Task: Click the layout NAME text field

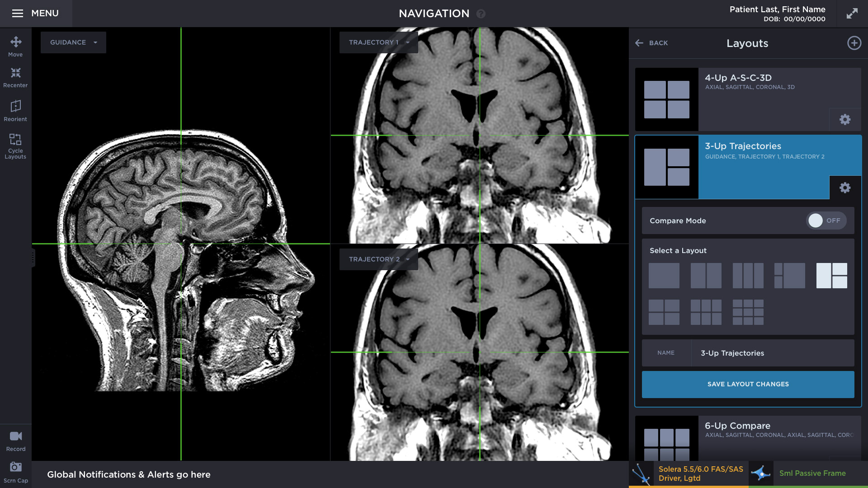Action: pyautogui.click(x=771, y=353)
